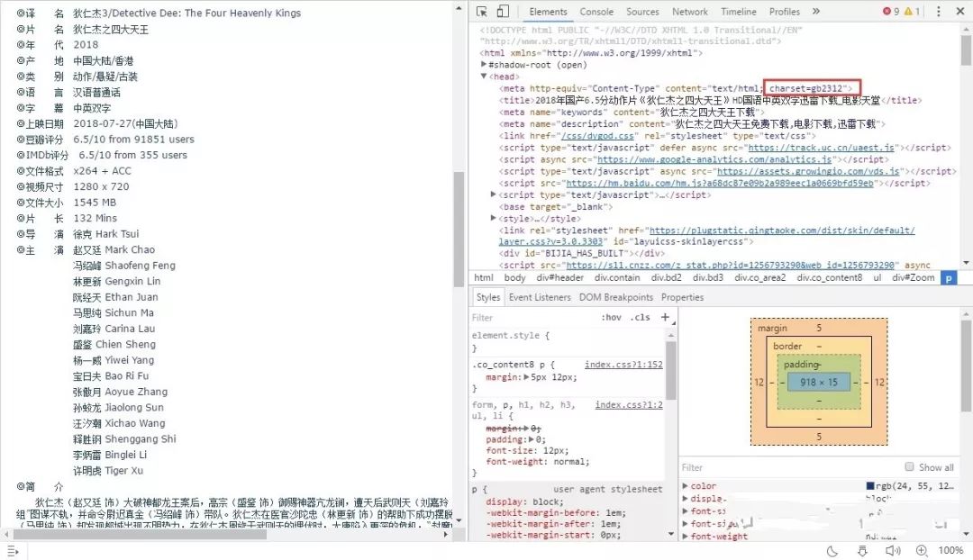Expand the collapsed script type text/javascript node
This screenshot has height=560, width=973.
(494, 194)
